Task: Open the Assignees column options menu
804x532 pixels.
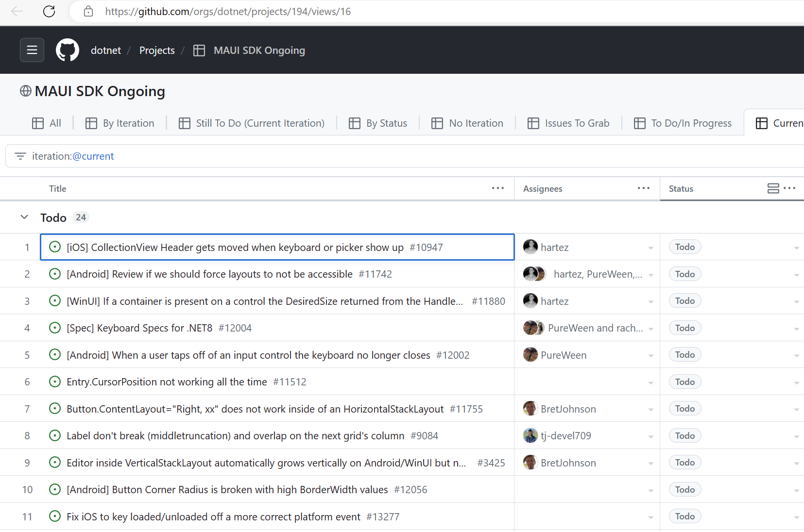Action: click(x=643, y=188)
